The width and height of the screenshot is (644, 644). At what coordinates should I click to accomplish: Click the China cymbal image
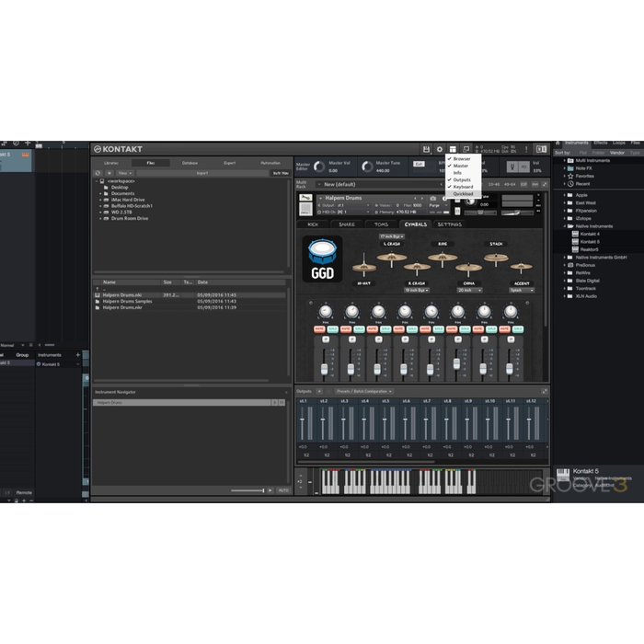pos(468,269)
